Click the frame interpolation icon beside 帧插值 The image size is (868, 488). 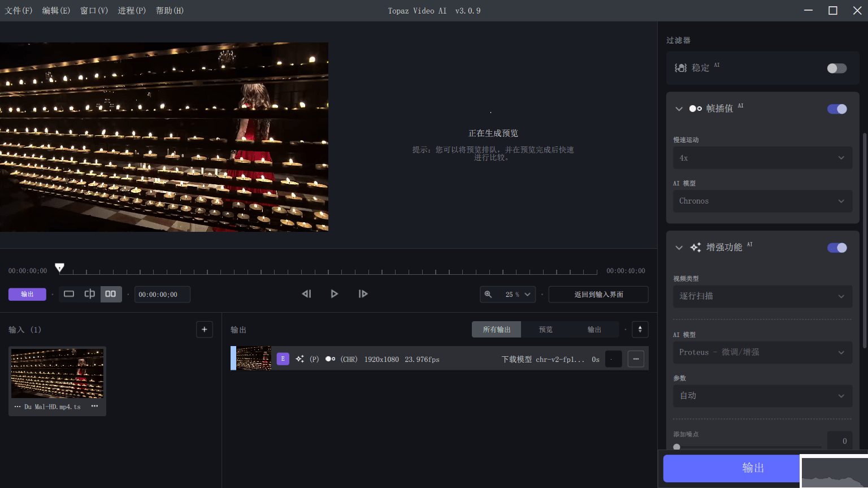coord(696,109)
